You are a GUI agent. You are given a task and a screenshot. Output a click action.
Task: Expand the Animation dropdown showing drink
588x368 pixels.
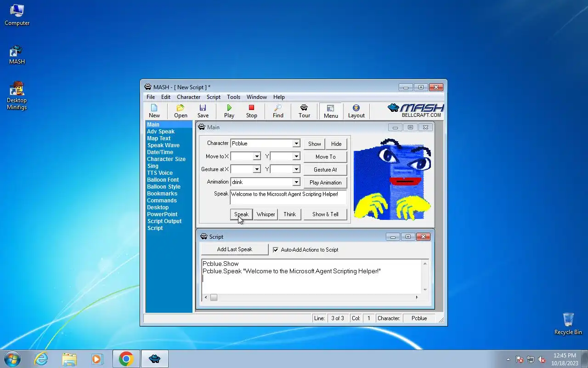(296, 182)
